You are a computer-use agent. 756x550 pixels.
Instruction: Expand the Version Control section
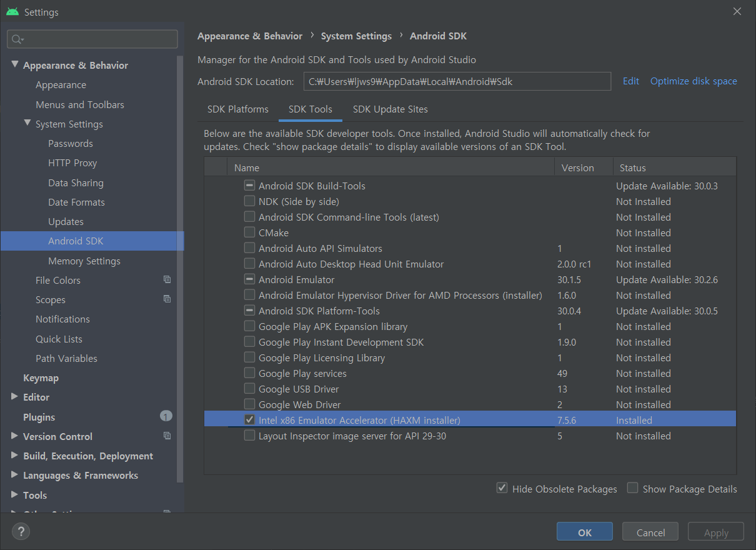pos(15,436)
